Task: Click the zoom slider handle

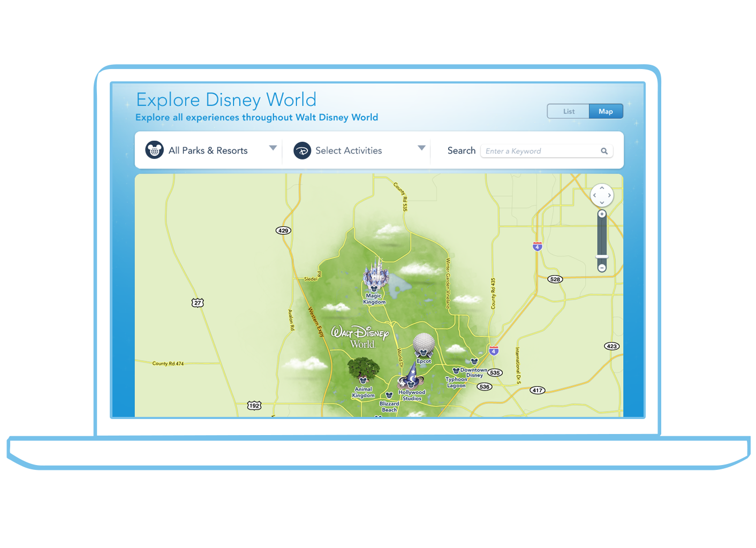Action: coord(602,257)
